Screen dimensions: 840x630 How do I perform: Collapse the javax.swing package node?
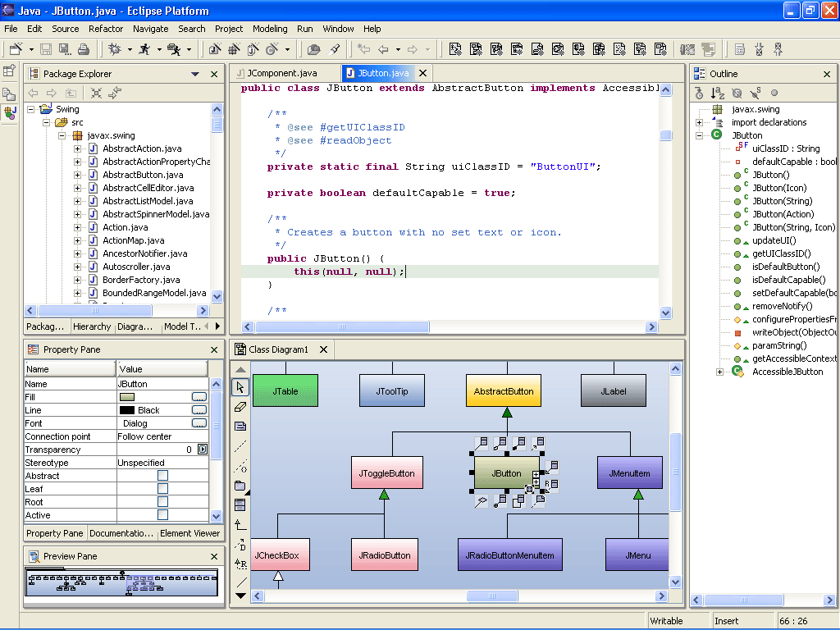click(62, 135)
